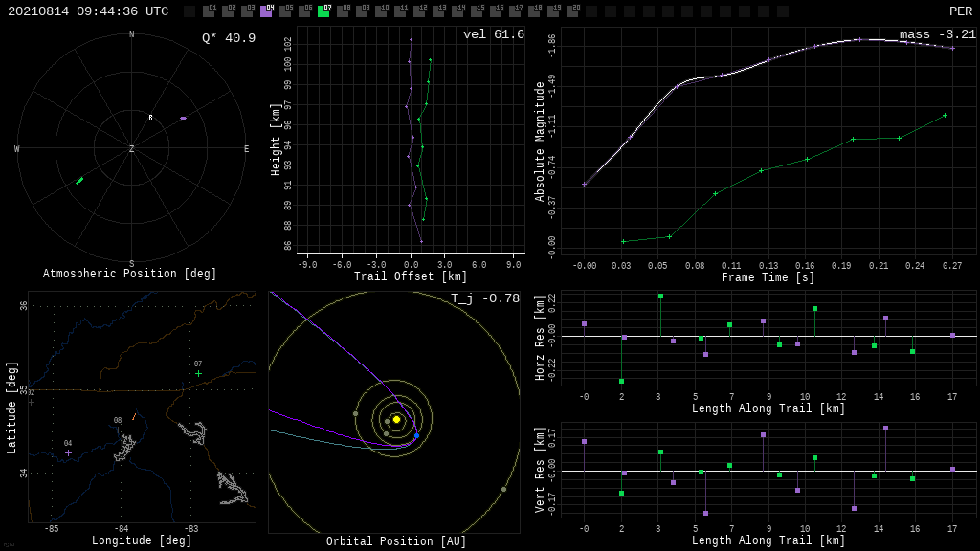Click the mass -3.21 readout
Screen dimensions: 980x551
pyautogui.click(x=937, y=34)
